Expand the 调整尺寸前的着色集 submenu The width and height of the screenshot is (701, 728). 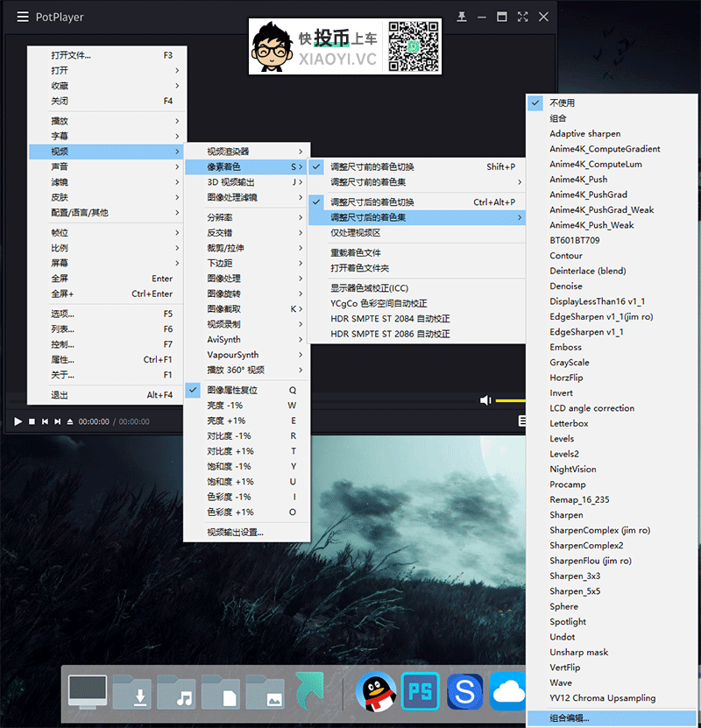(x=372, y=182)
